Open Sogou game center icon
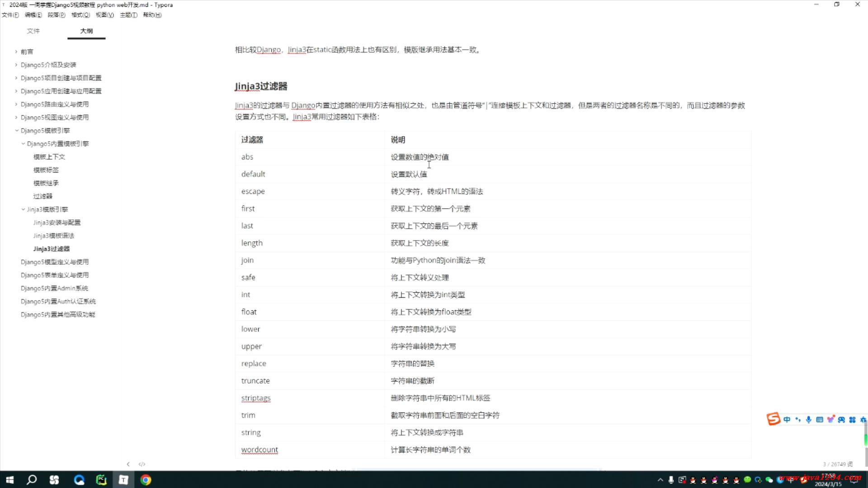The width and height of the screenshot is (868, 488). tap(842, 419)
